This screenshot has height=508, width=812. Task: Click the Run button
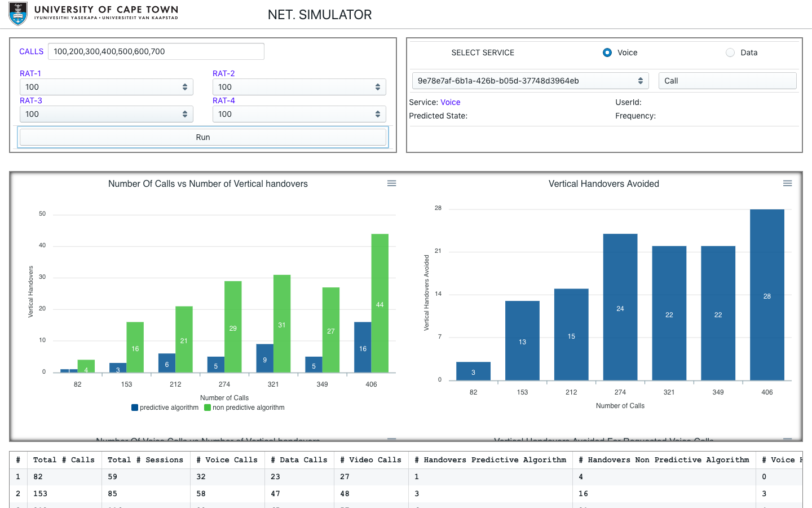point(203,137)
